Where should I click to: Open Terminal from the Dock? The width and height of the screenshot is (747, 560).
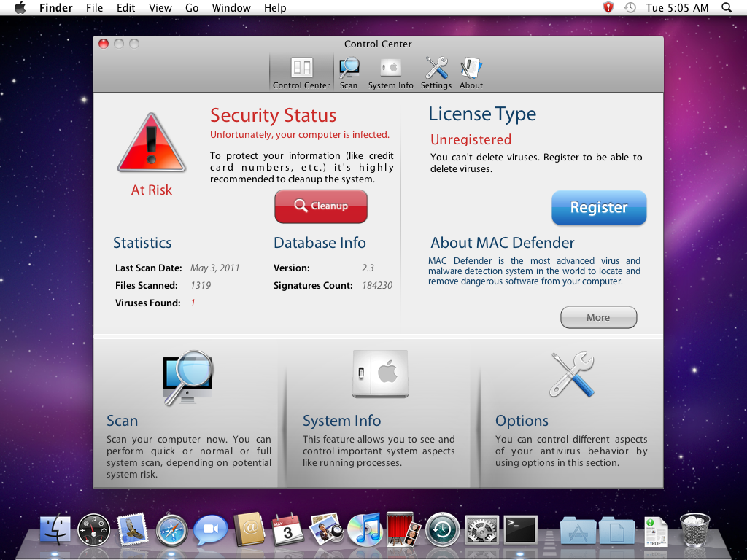(521, 529)
